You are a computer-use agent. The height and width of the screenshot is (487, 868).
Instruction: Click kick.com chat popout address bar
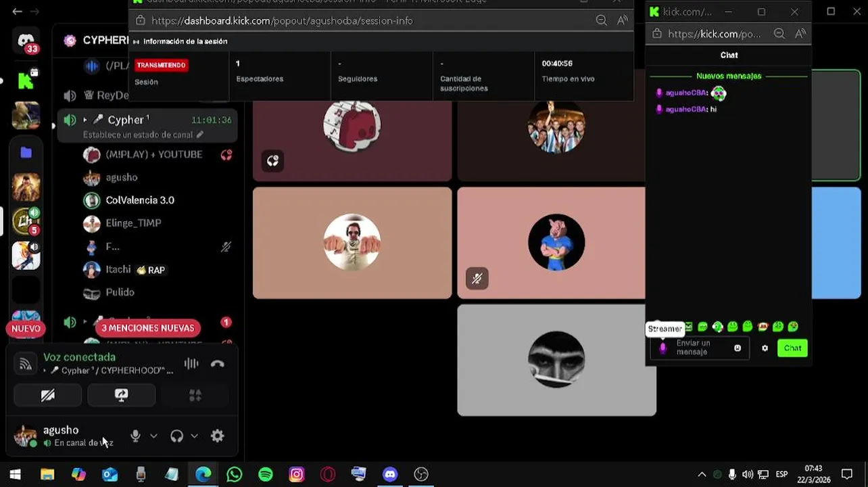[x=713, y=34]
